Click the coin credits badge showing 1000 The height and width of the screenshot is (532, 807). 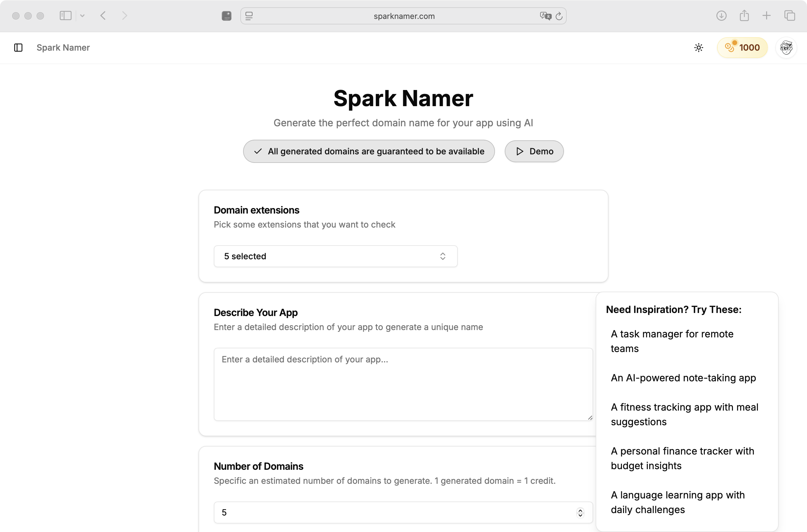[742, 48]
